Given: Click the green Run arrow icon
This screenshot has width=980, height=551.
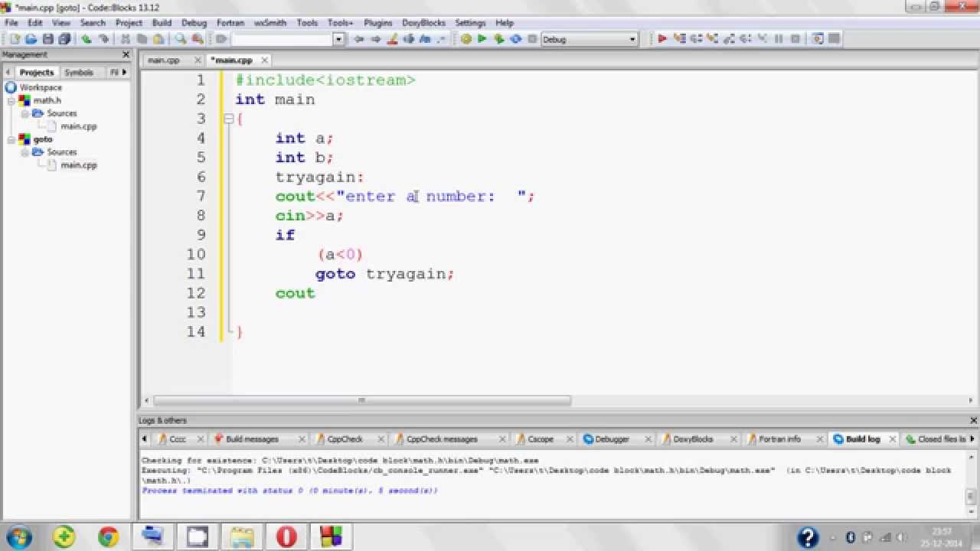Looking at the screenshot, I should tap(482, 39).
